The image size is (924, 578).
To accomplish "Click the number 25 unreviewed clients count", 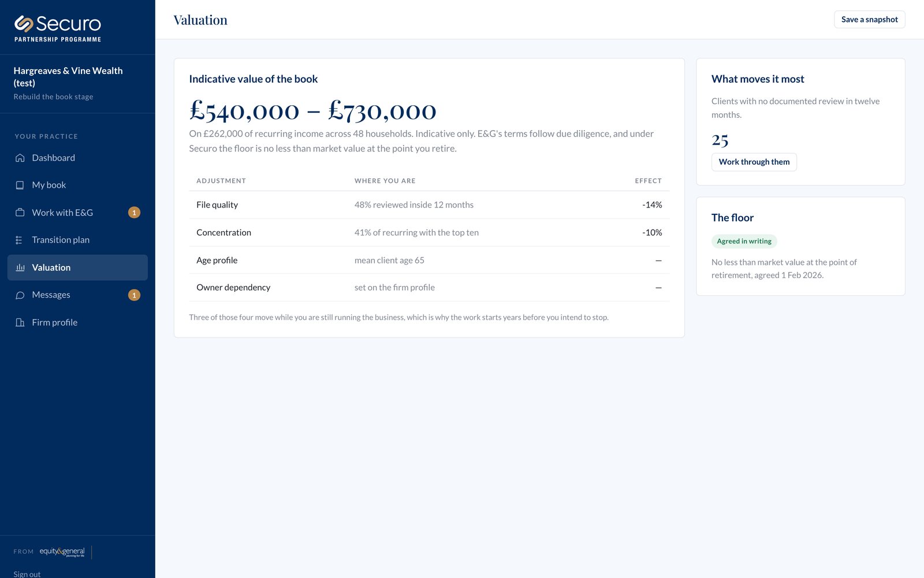I will (720, 140).
